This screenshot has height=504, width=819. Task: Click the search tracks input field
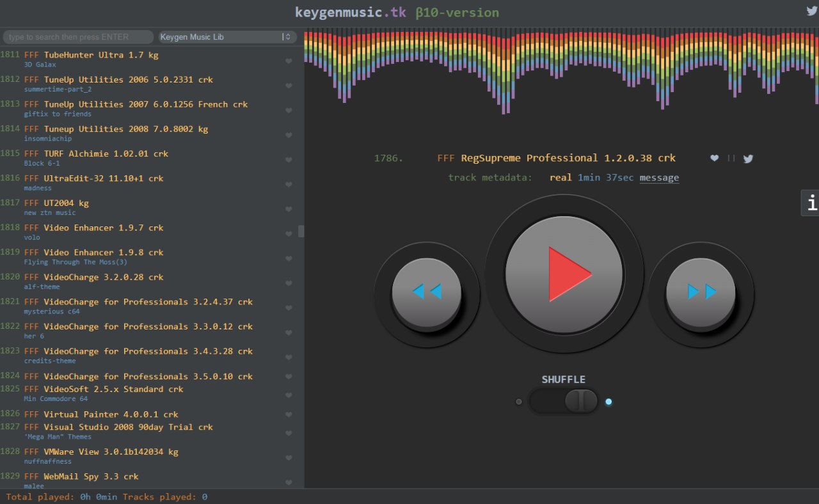(x=78, y=37)
